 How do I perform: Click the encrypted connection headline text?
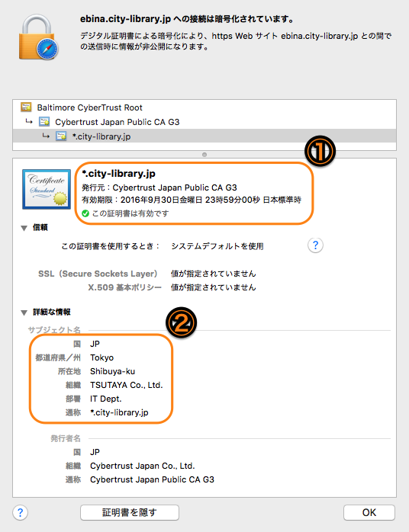tap(187, 19)
